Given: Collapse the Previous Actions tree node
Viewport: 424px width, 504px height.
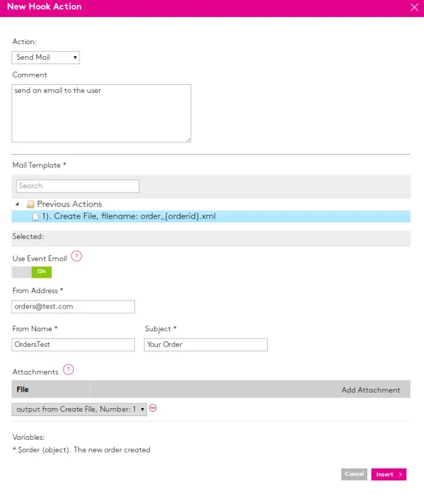Looking at the screenshot, I should pos(18,204).
